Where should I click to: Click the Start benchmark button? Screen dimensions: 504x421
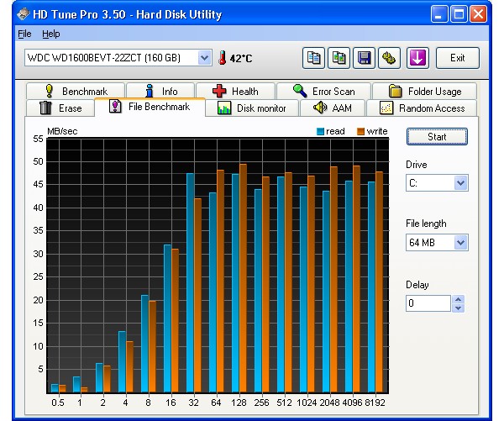tap(437, 137)
